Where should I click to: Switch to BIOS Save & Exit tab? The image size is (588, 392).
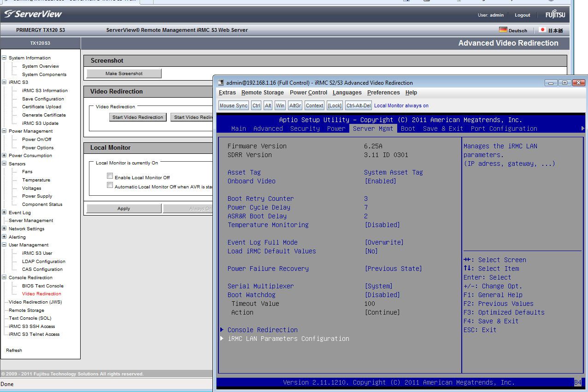[x=443, y=129]
